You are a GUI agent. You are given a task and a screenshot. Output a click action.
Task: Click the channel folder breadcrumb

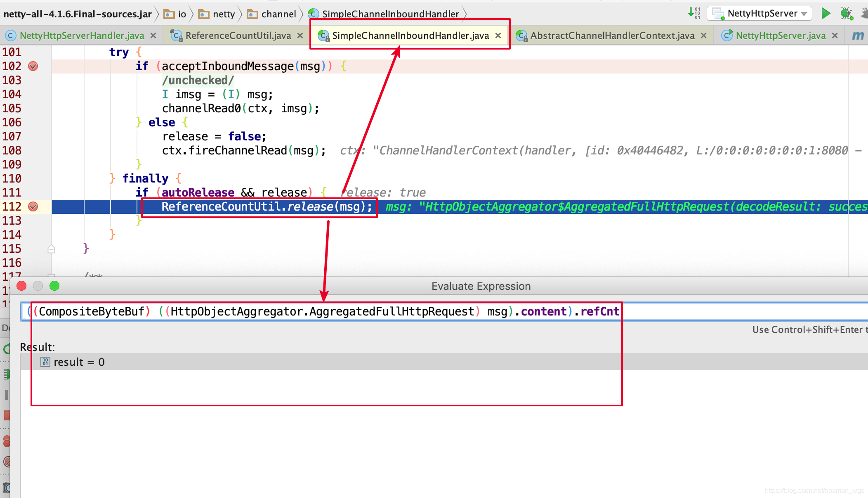[271, 14]
